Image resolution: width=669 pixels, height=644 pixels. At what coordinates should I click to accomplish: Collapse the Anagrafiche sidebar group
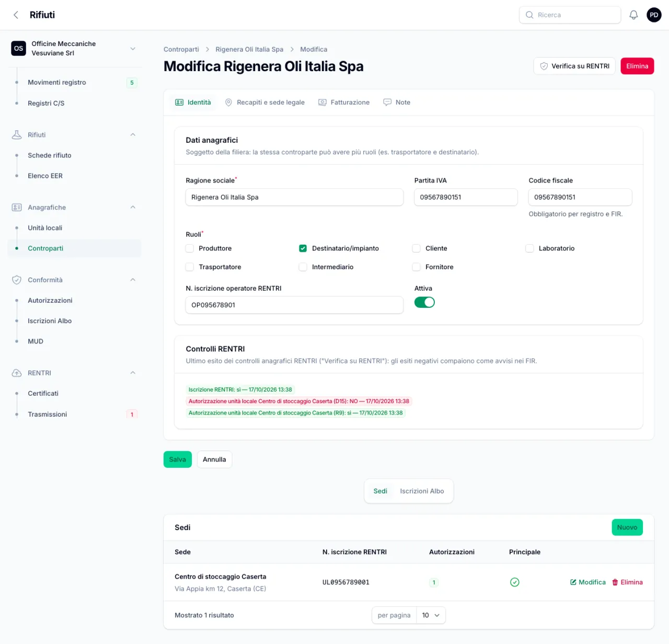tap(133, 208)
